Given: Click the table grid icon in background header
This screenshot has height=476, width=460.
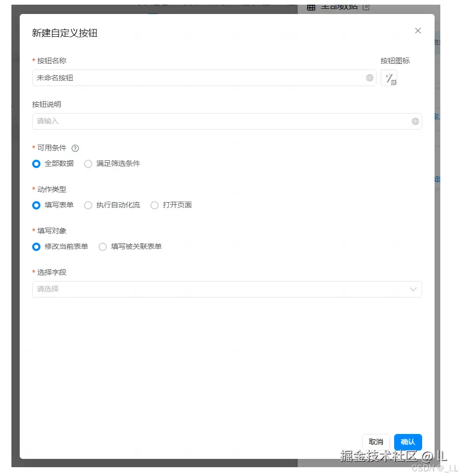Looking at the screenshot, I should click(x=311, y=7).
